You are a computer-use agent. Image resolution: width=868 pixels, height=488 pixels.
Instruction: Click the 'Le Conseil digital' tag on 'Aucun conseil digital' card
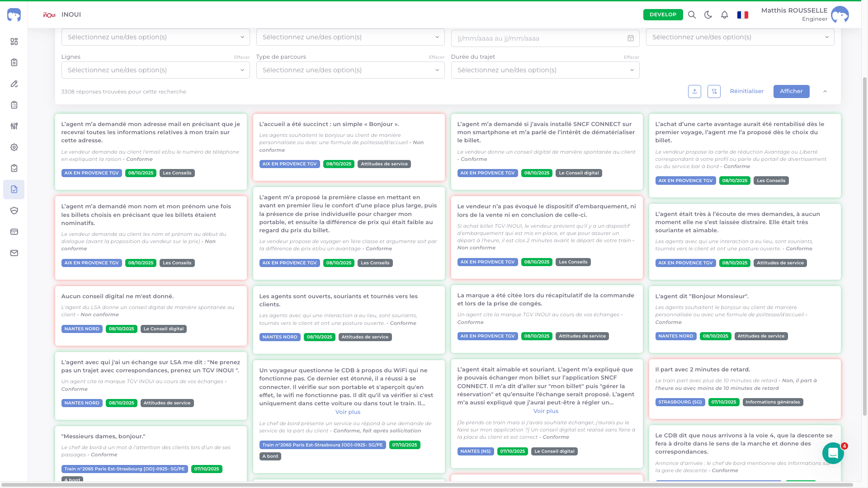[x=164, y=329]
